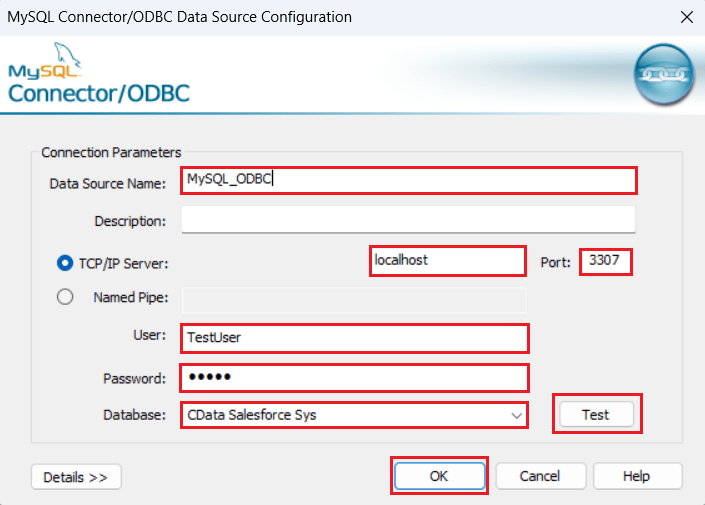Click the User field containing TestUser

(x=354, y=338)
